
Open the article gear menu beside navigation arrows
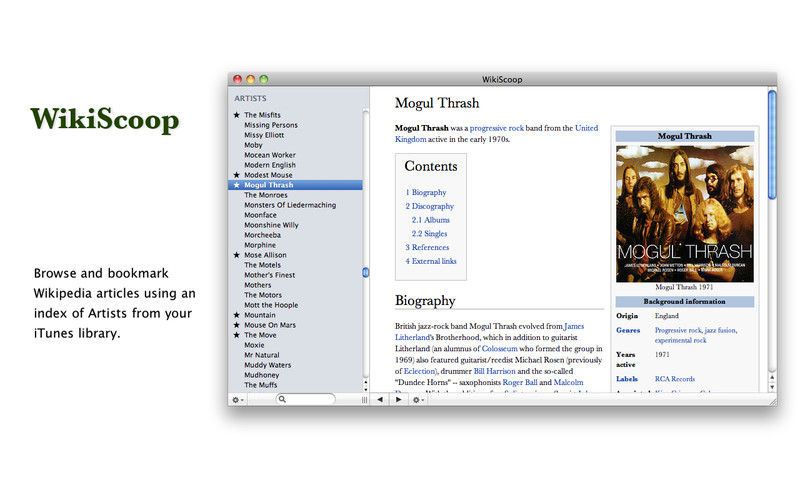(418, 400)
